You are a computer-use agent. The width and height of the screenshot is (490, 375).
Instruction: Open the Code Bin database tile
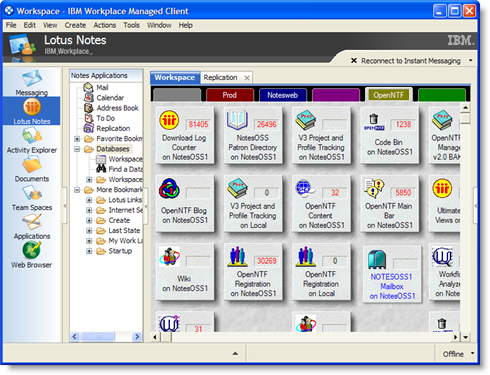click(x=390, y=135)
